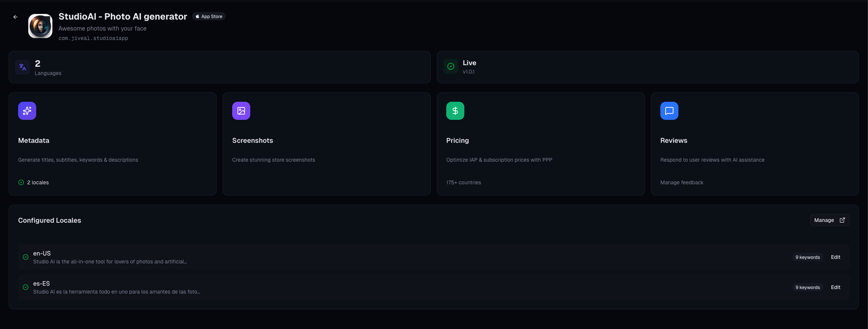Click the App Store badge
This screenshot has width=868, height=329.
(x=209, y=17)
